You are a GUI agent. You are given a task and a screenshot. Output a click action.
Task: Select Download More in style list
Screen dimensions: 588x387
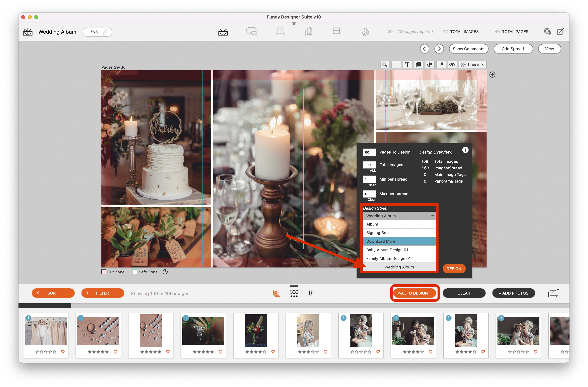[x=399, y=241]
